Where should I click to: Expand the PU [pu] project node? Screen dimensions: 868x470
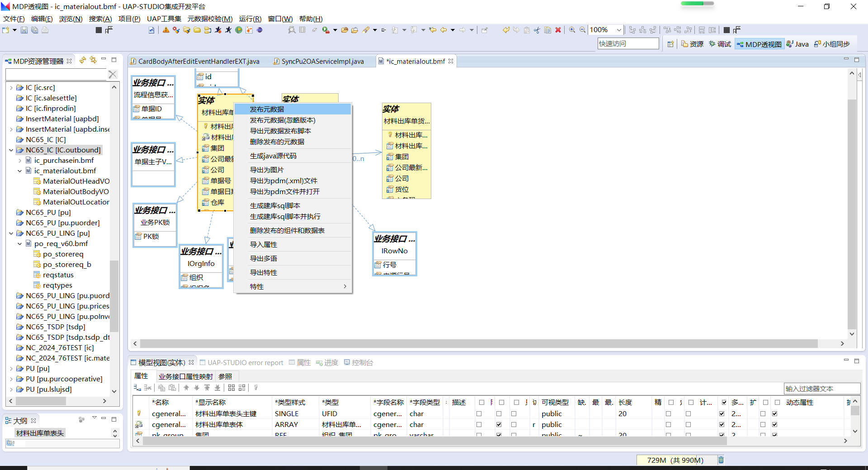[11, 369]
